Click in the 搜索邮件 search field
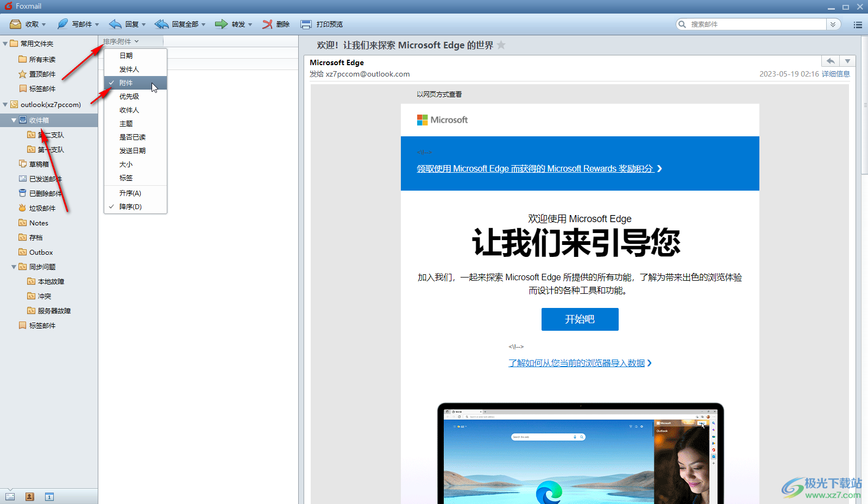 pyautogui.click(x=755, y=24)
